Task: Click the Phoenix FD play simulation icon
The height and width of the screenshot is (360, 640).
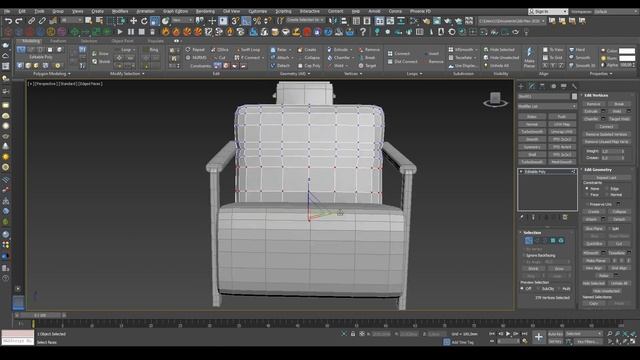Action: click(120, 32)
